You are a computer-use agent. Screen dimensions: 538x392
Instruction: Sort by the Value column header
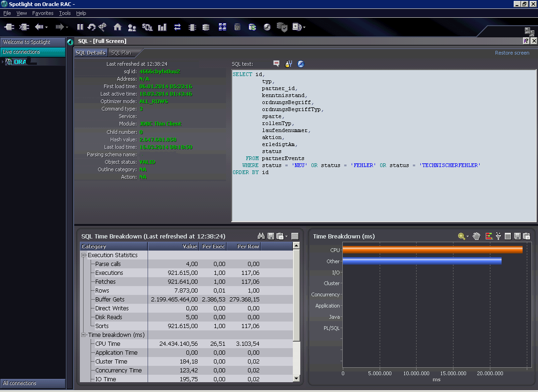tap(173, 246)
